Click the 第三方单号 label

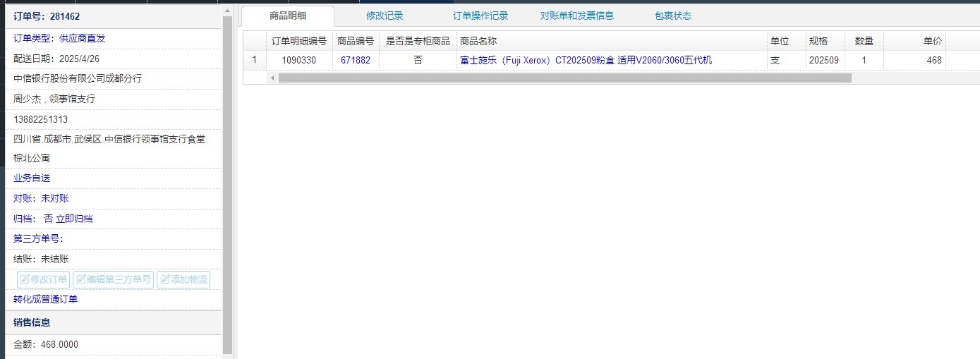[x=38, y=238]
